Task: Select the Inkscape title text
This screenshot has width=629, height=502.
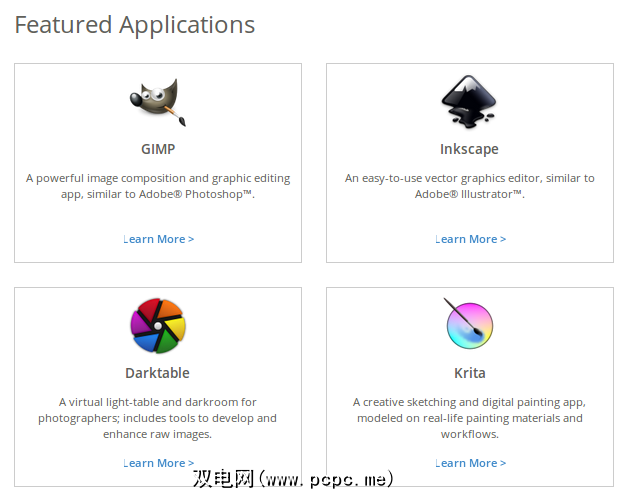Action: coord(469,149)
